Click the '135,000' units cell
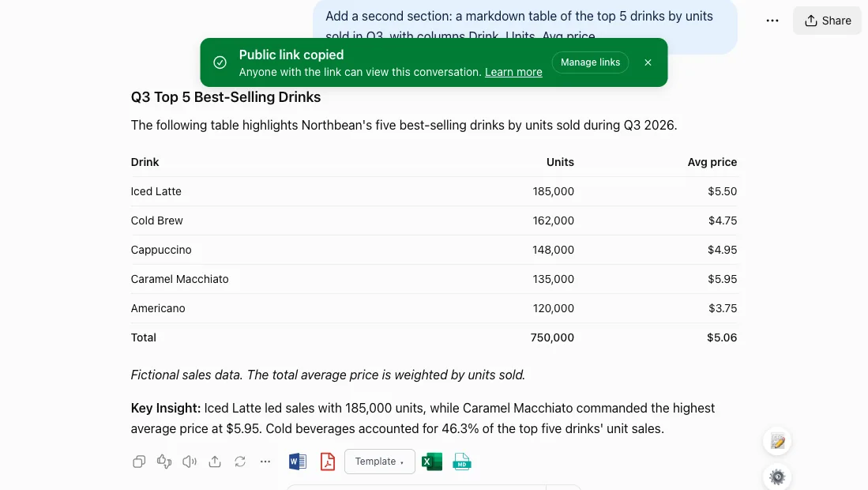Viewport: 868px width, 490px height. tap(554, 279)
